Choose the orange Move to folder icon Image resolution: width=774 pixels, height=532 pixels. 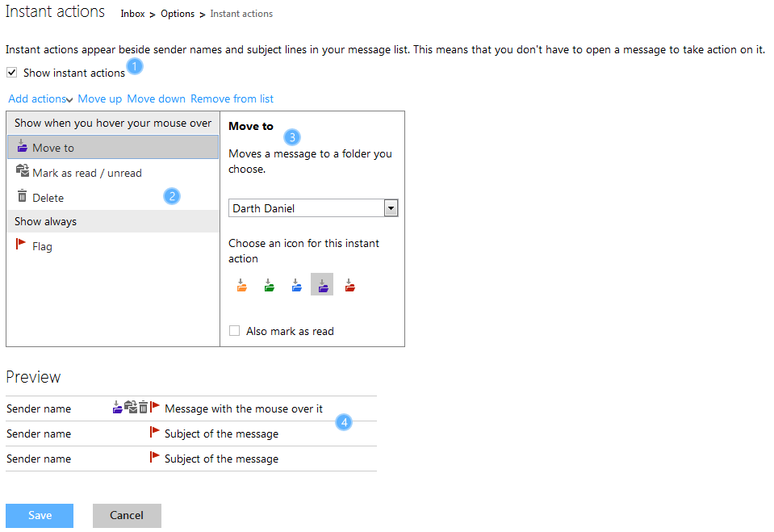[x=241, y=284]
